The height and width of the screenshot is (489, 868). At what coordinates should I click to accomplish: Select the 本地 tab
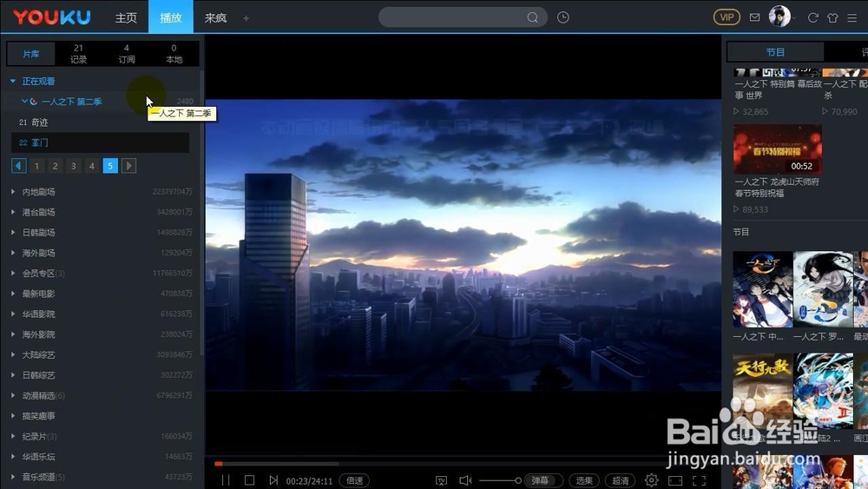click(x=174, y=54)
